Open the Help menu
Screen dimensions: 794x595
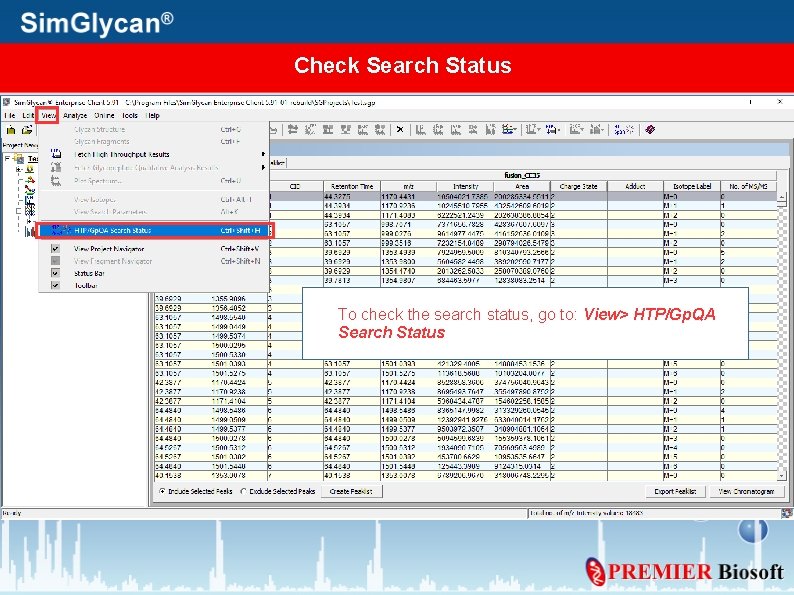point(152,115)
